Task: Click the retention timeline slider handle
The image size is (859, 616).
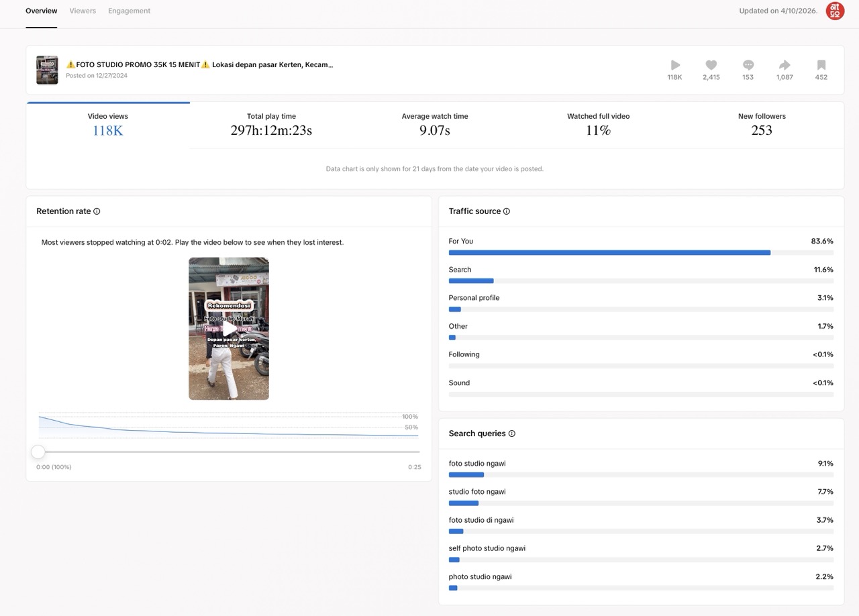Action: [38, 452]
